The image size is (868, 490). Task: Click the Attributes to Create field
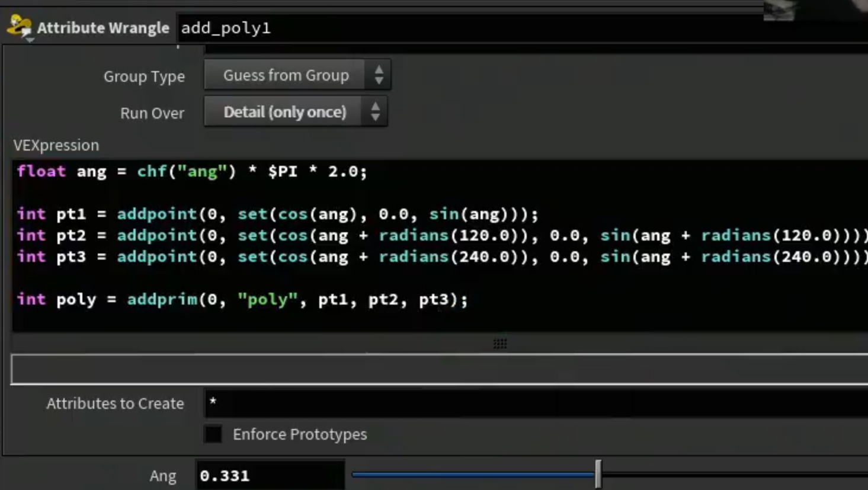(x=536, y=403)
